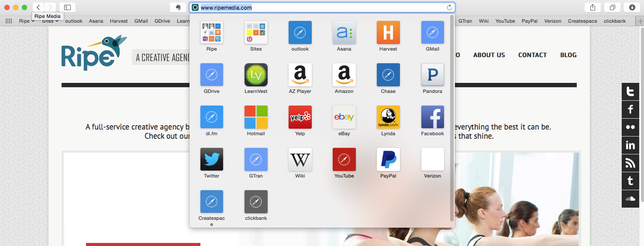
Task: Open the Wiki favorite icon in the grid
Action: coord(300,159)
